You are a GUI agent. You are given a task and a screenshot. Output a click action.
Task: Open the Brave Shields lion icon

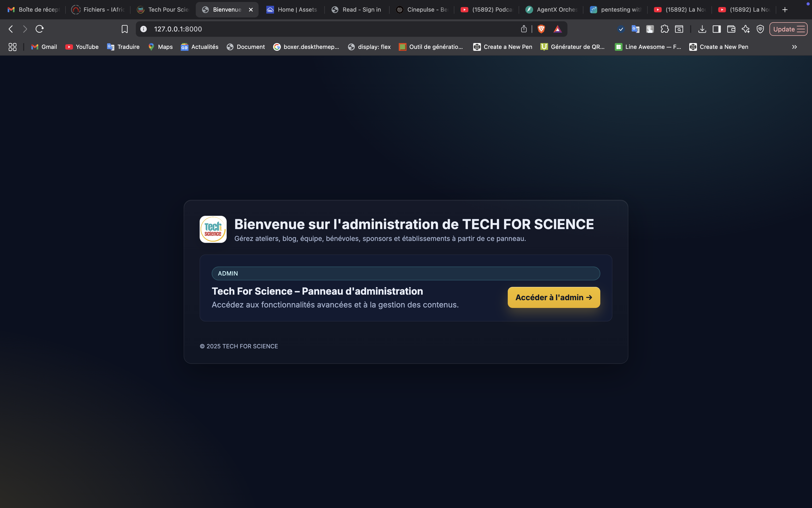coord(541,29)
